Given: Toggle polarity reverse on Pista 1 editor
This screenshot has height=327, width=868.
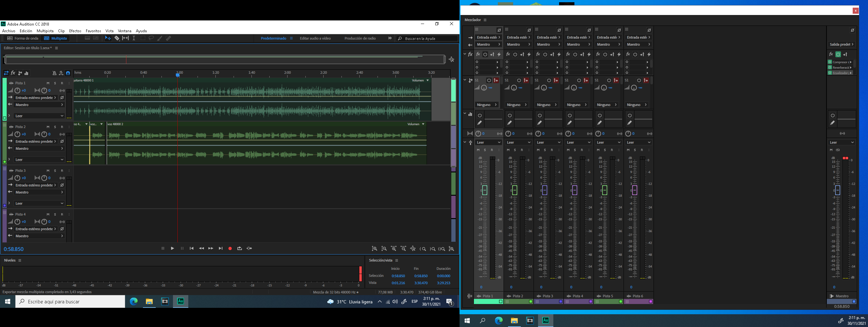Looking at the screenshot, I should click(62, 98).
